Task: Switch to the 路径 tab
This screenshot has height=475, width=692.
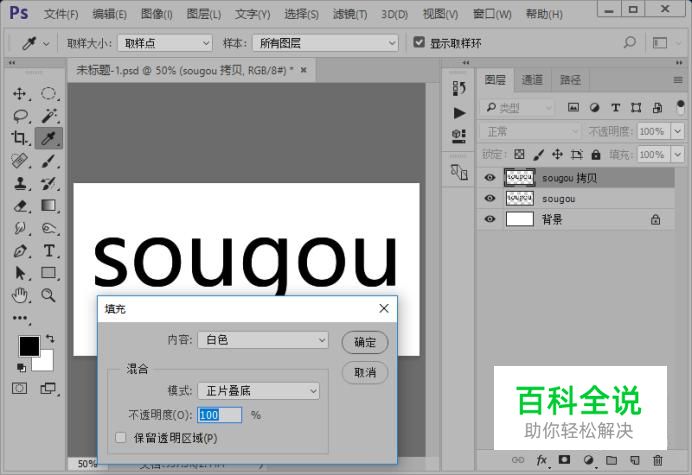Action: (x=570, y=79)
